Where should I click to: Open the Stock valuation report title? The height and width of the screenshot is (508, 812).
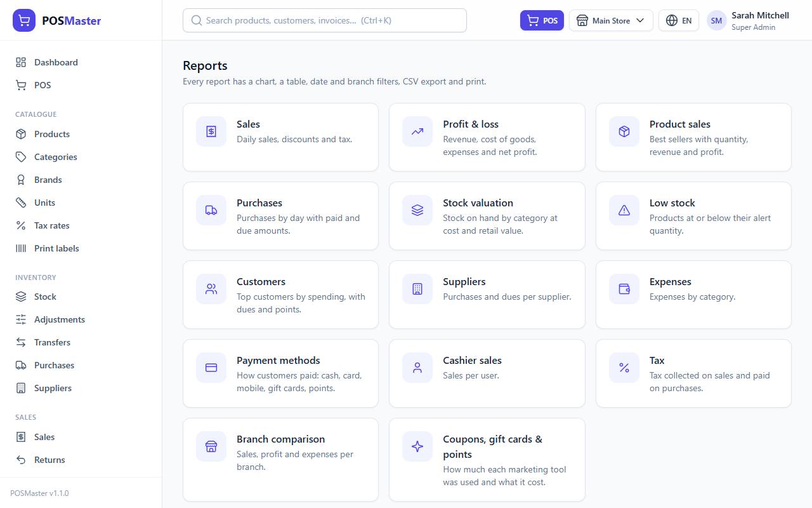[478, 203]
